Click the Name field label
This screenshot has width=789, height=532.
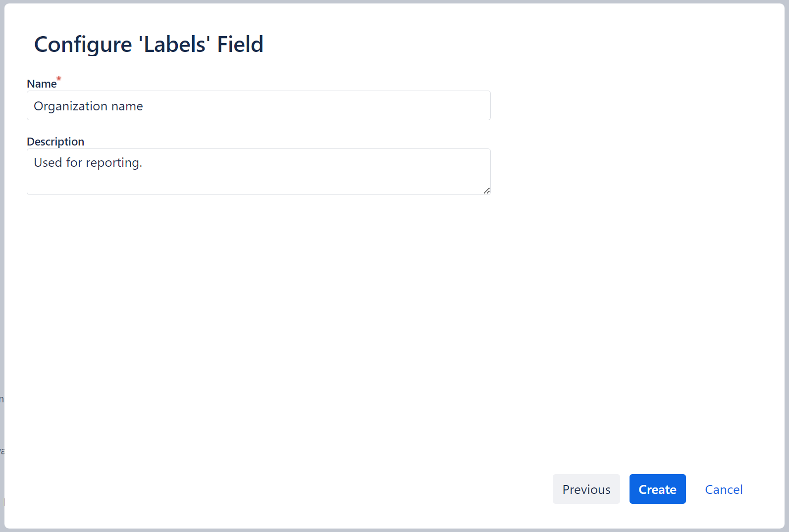pos(42,83)
